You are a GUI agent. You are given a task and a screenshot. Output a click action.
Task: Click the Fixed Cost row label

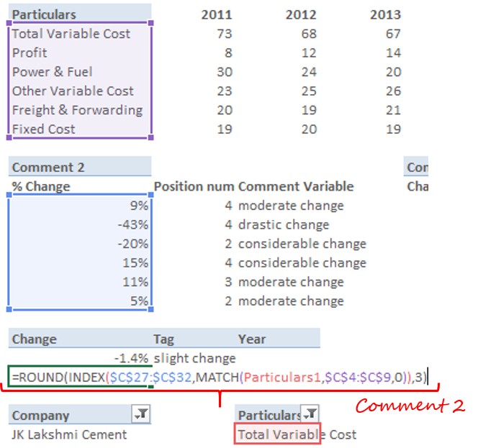(x=43, y=129)
